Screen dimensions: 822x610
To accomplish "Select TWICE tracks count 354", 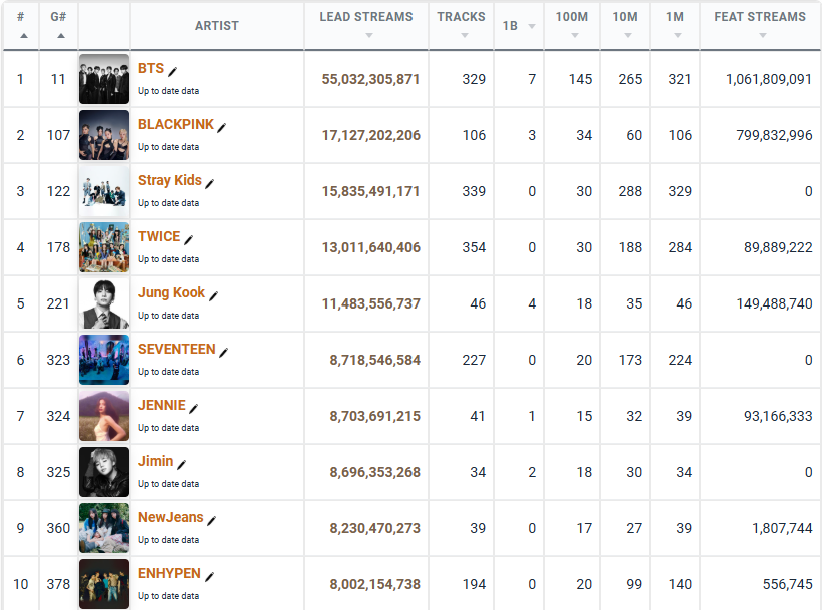I will [x=474, y=248].
